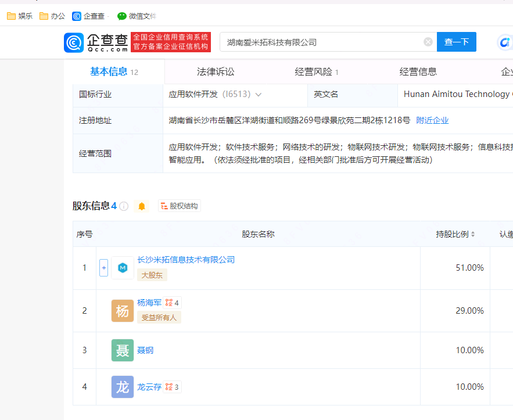Click the 股东信息 section heading

click(x=91, y=206)
